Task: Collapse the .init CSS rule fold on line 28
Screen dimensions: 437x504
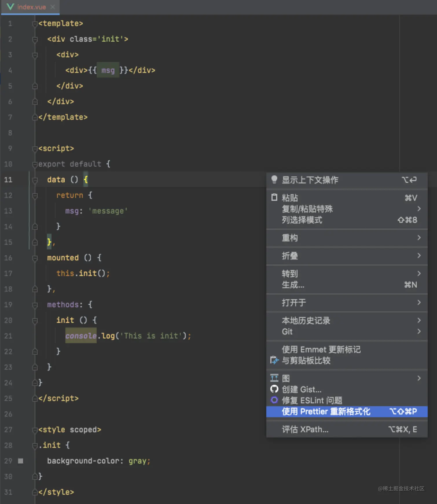Action: 35,446
